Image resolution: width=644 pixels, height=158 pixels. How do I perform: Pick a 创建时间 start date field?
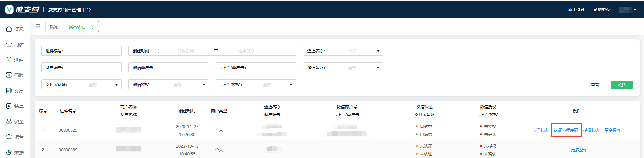(x=186, y=51)
